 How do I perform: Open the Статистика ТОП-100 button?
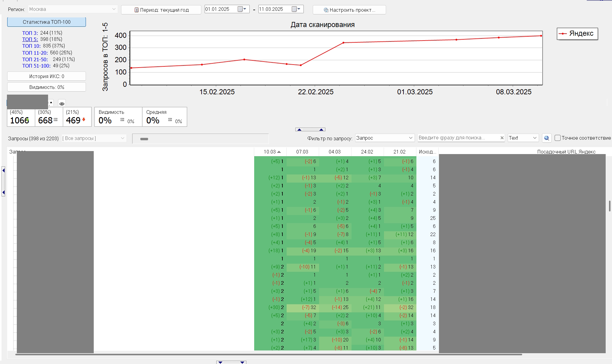(x=47, y=22)
